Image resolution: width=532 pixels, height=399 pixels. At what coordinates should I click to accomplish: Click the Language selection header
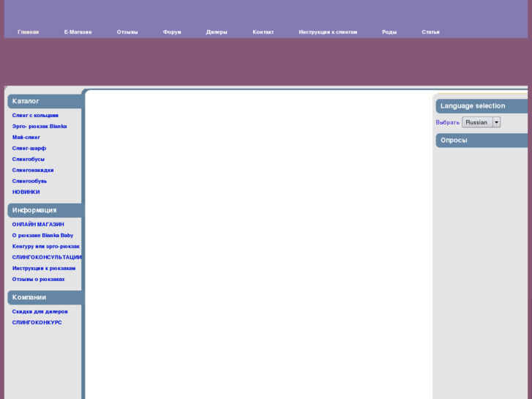[482, 106]
